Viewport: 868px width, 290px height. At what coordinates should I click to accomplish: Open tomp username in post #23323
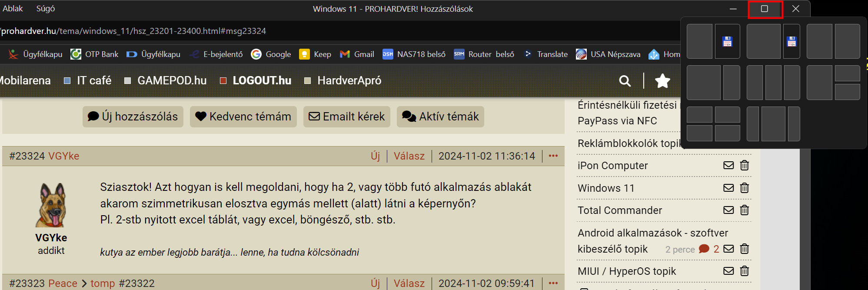point(103,283)
